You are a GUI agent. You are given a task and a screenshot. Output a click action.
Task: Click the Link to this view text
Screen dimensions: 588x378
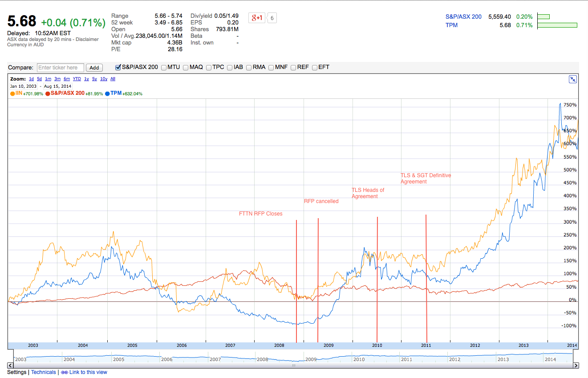pos(88,372)
